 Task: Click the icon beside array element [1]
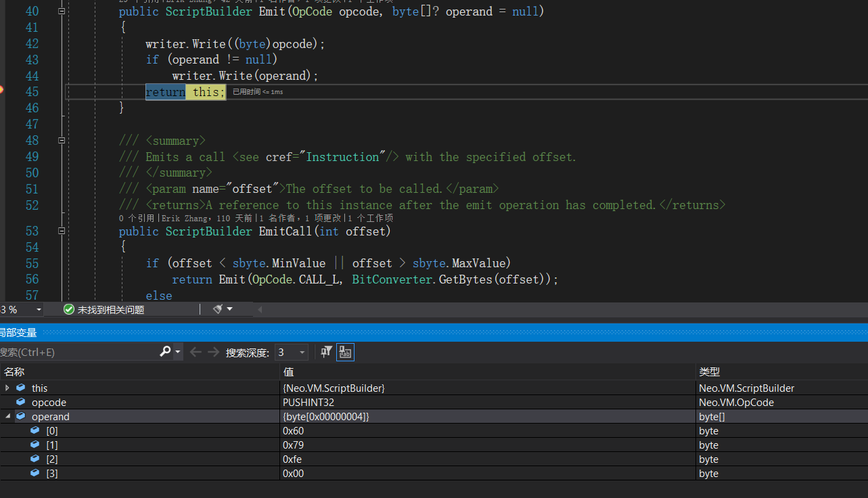coord(35,445)
